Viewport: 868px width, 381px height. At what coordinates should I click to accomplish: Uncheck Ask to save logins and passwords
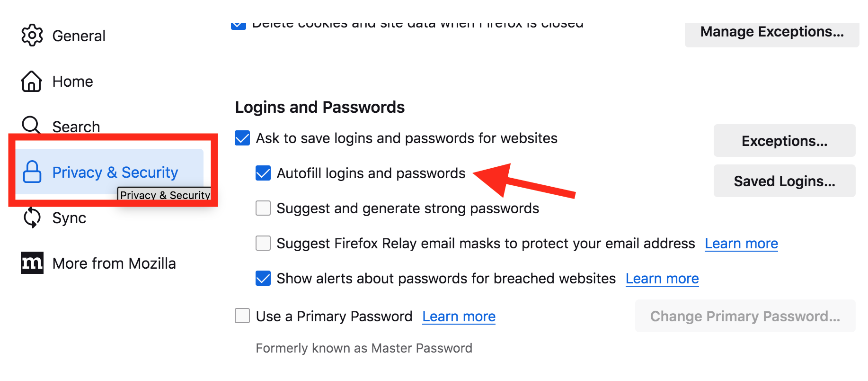click(x=242, y=138)
